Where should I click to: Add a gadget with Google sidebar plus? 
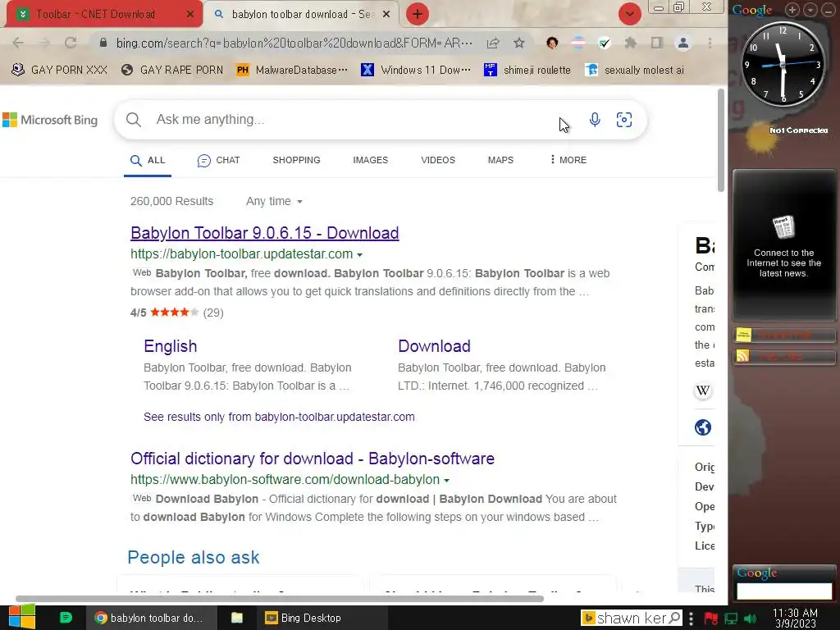point(792,10)
